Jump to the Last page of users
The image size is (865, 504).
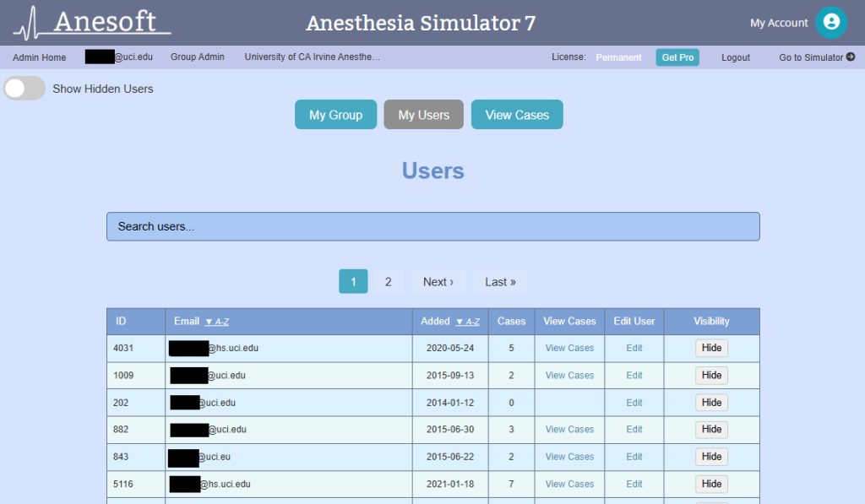(500, 281)
